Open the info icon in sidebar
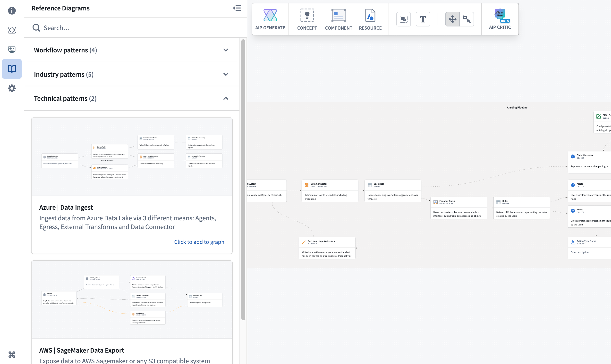 (x=12, y=10)
